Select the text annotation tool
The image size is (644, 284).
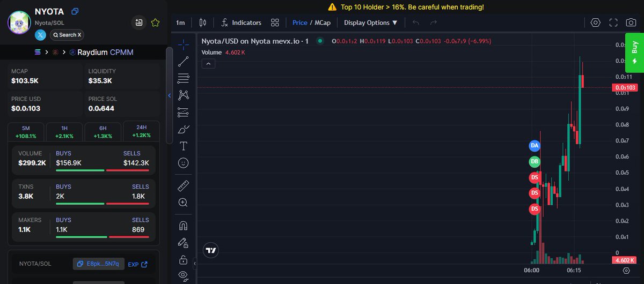coord(184,146)
